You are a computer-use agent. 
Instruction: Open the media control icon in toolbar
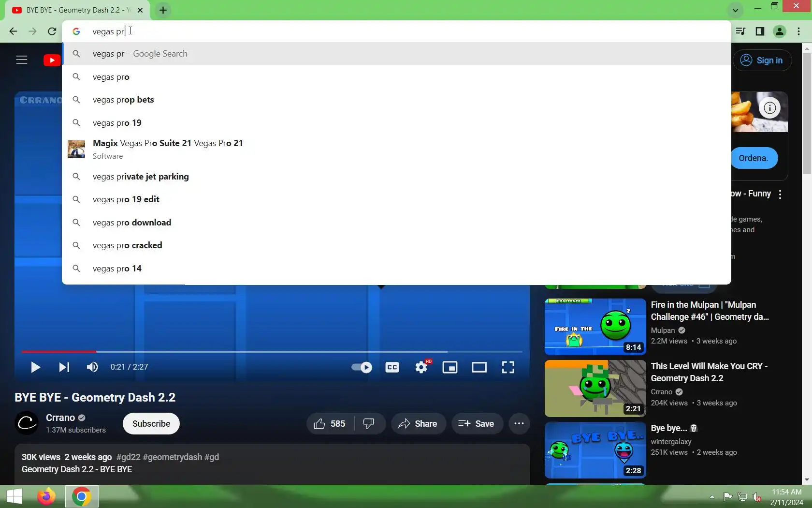[x=740, y=31]
